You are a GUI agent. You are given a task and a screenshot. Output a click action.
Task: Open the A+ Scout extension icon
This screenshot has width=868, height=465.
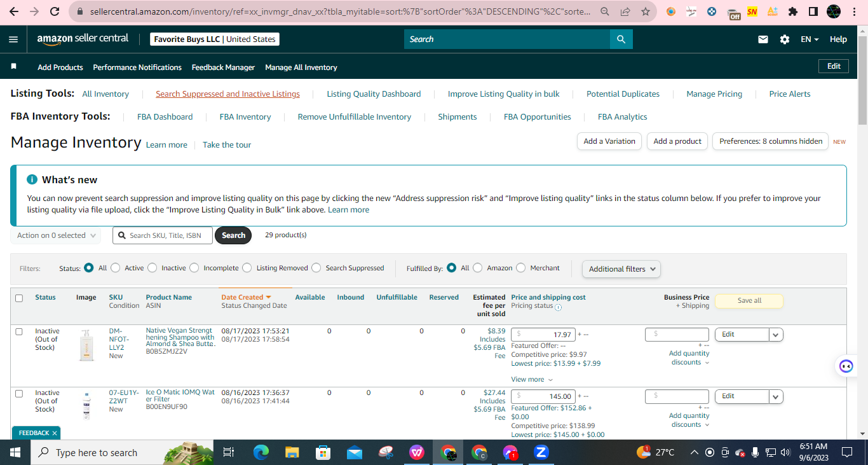tap(773, 11)
